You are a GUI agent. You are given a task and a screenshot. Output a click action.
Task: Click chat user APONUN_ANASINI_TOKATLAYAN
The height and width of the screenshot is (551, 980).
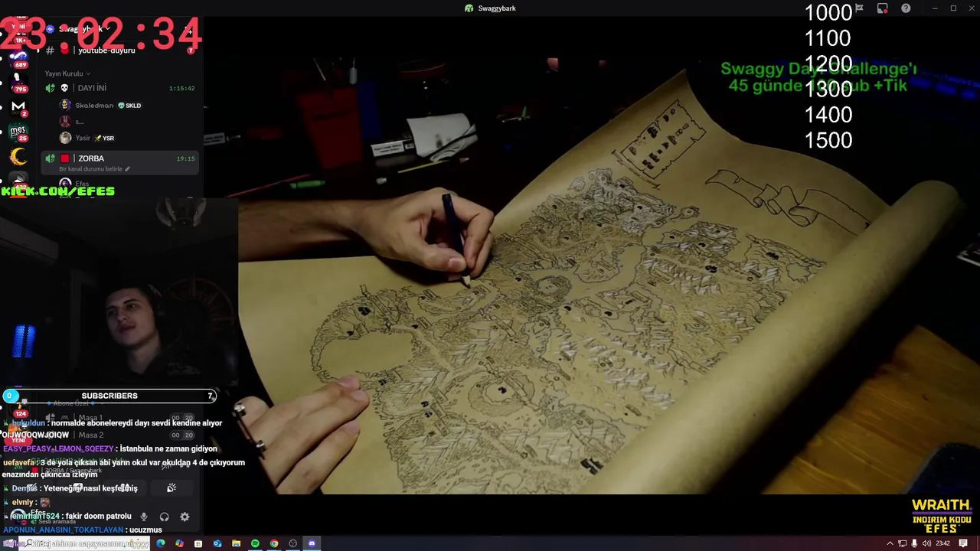(x=64, y=530)
